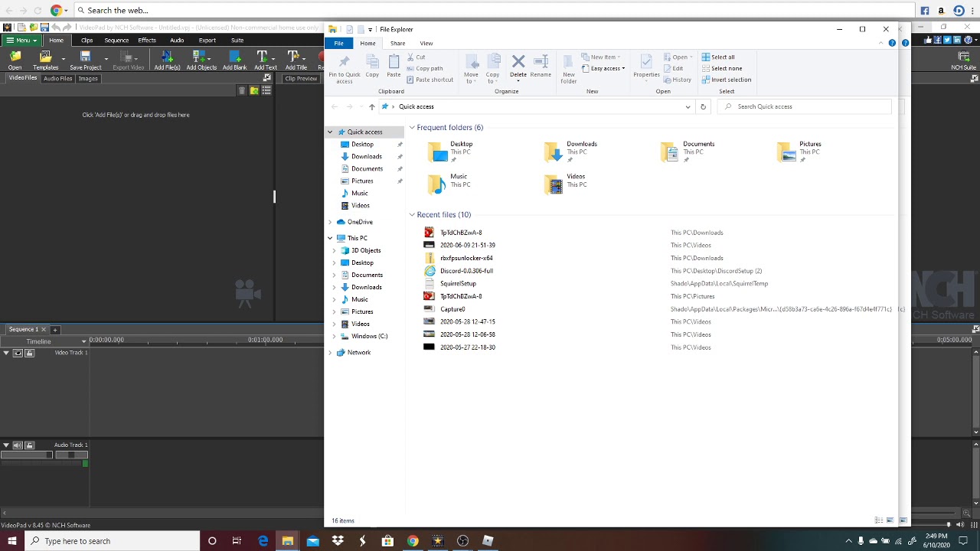Click list view icon in VideoPad bin

coord(266,90)
